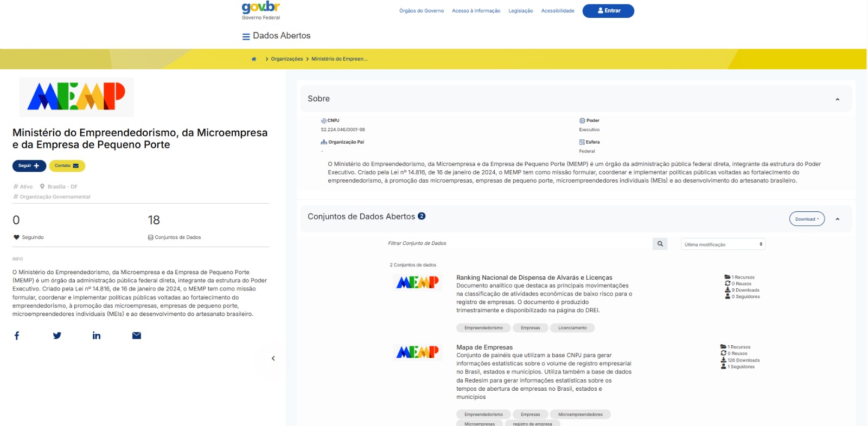Image resolution: width=868 pixels, height=426 pixels.
Task: Click the Entrar login button
Action: point(608,11)
